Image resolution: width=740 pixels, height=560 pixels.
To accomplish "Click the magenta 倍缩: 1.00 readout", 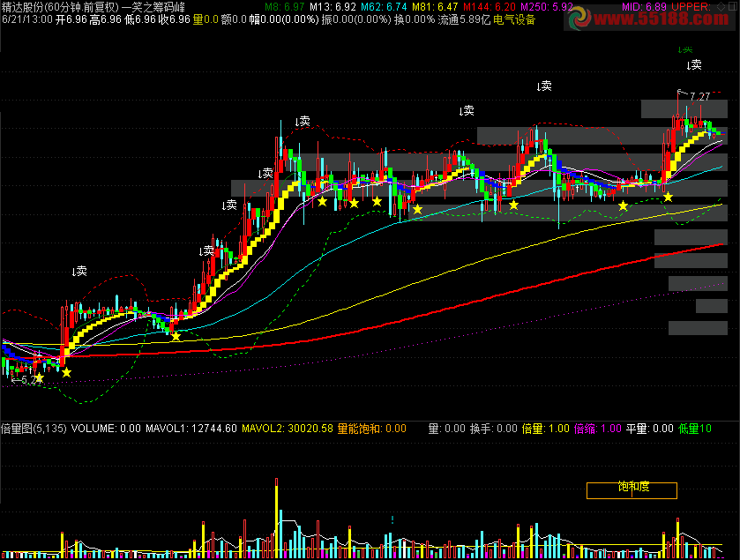I will [597, 429].
